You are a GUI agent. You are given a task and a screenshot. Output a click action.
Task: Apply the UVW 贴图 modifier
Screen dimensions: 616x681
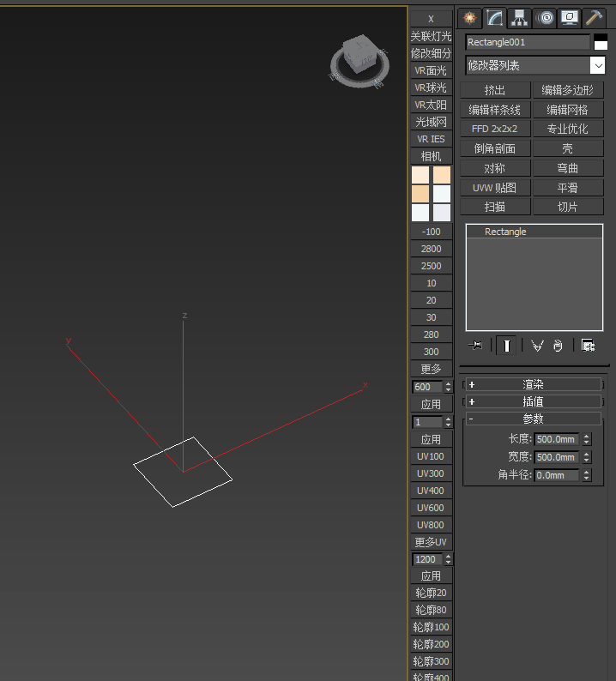coord(495,188)
